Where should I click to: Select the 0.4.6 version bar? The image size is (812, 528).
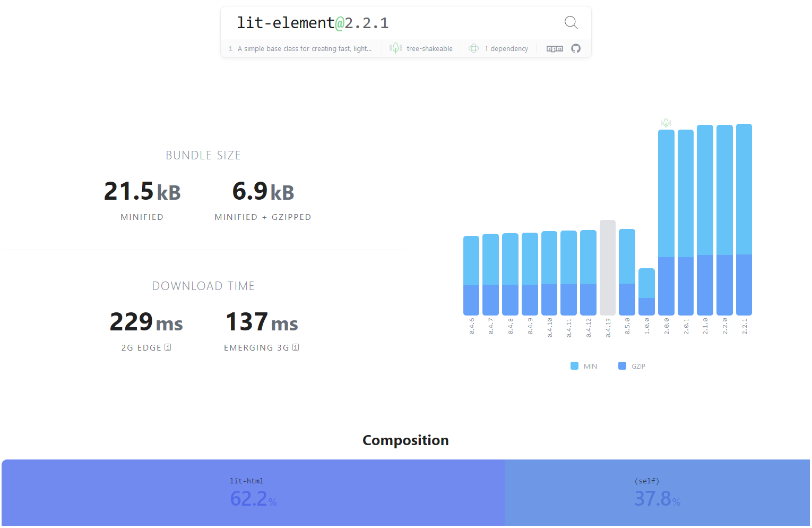pyautogui.click(x=471, y=276)
